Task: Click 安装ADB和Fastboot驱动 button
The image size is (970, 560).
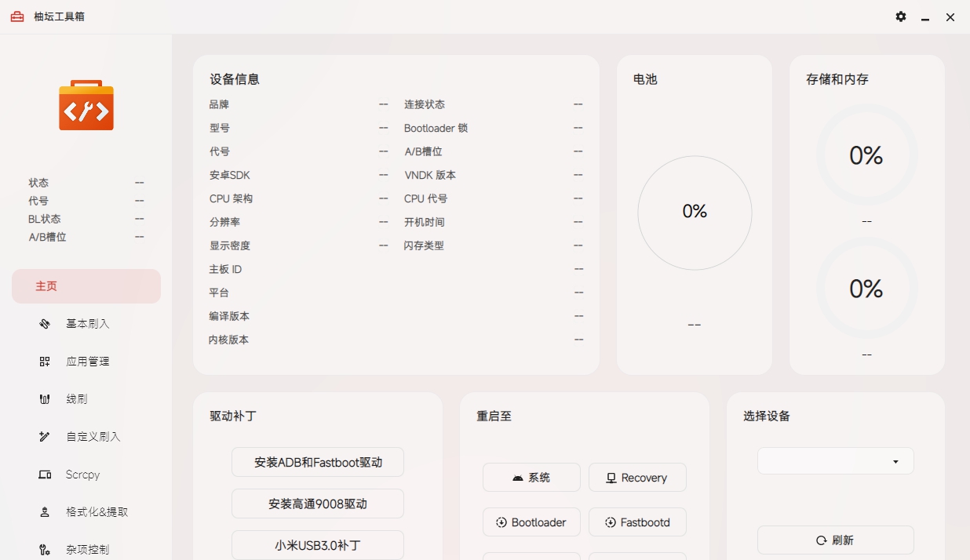Action: 318,462
